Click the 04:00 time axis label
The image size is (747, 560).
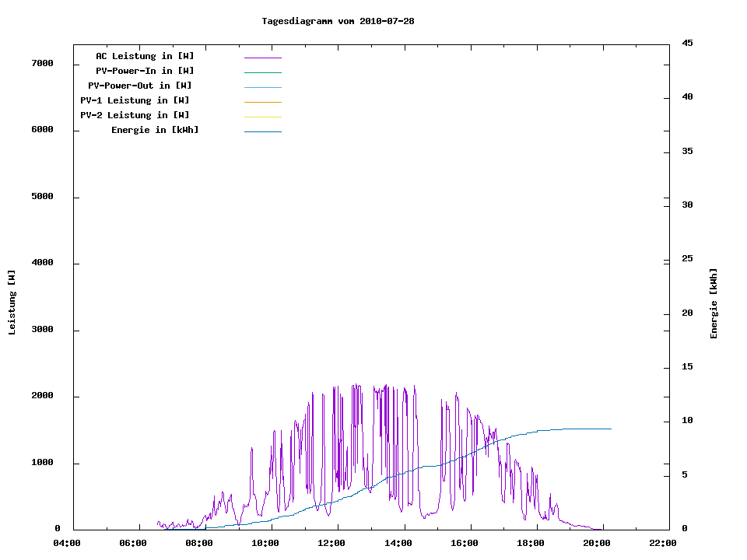tap(67, 543)
